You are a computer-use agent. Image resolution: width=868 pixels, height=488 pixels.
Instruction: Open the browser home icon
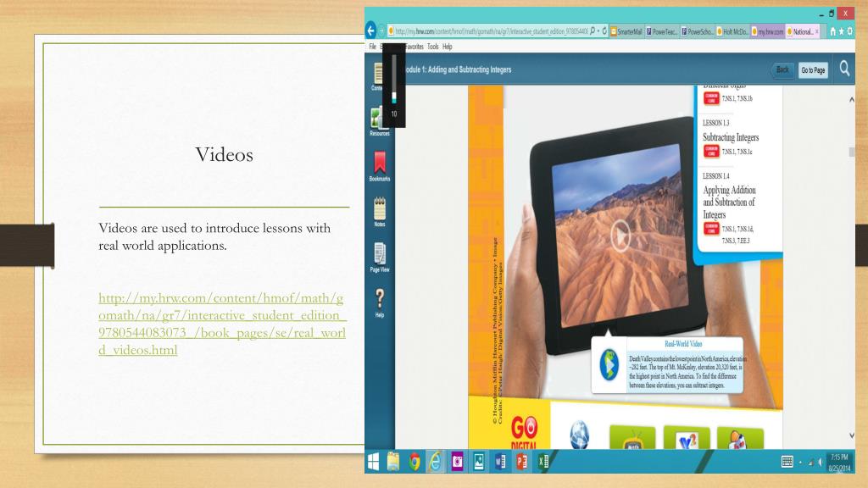tap(832, 31)
